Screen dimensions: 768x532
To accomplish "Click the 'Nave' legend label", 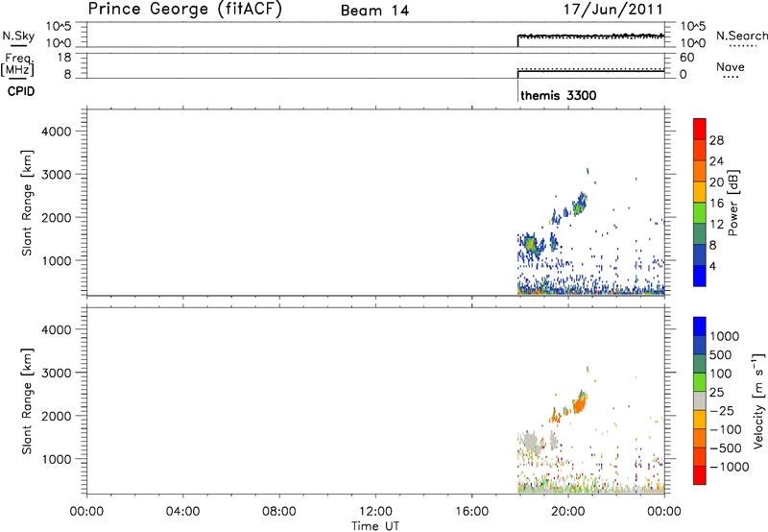I will tap(731, 67).
